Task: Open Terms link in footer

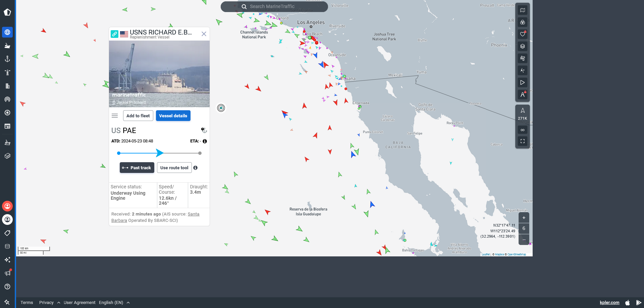Action: pyautogui.click(x=27, y=302)
